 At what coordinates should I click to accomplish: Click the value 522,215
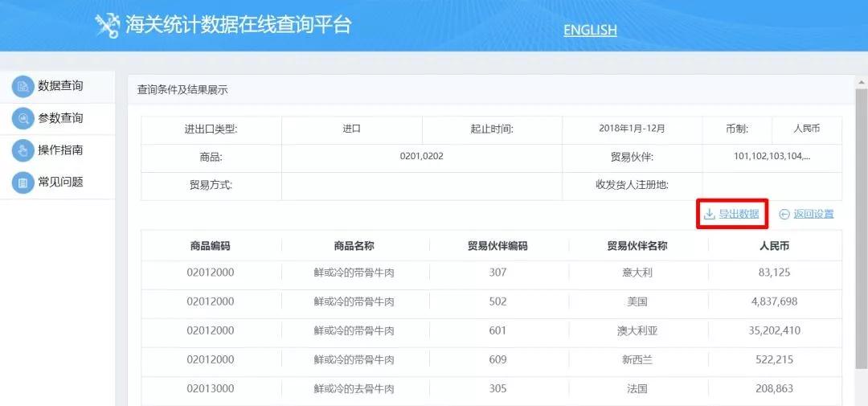click(x=775, y=360)
